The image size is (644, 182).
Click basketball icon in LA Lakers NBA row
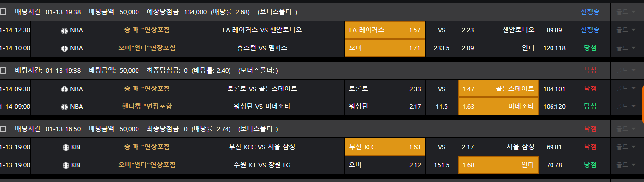[64, 30]
